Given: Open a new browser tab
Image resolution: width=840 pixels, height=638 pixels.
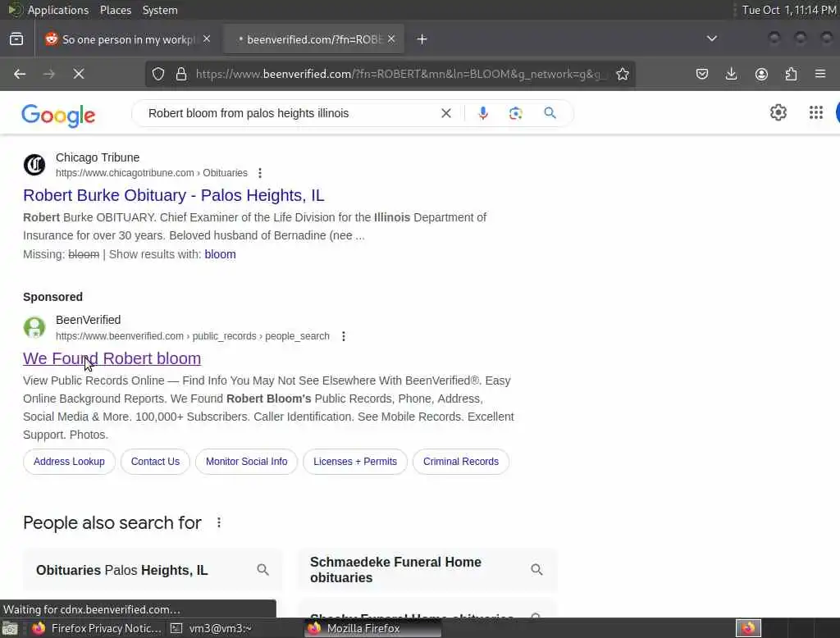Looking at the screenshot, I should (422, 39).
